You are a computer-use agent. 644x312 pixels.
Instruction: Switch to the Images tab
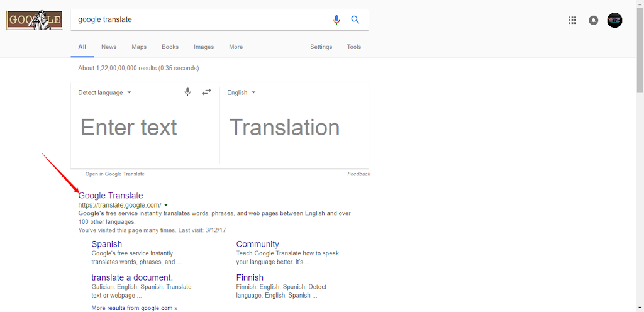coord(203,47)
